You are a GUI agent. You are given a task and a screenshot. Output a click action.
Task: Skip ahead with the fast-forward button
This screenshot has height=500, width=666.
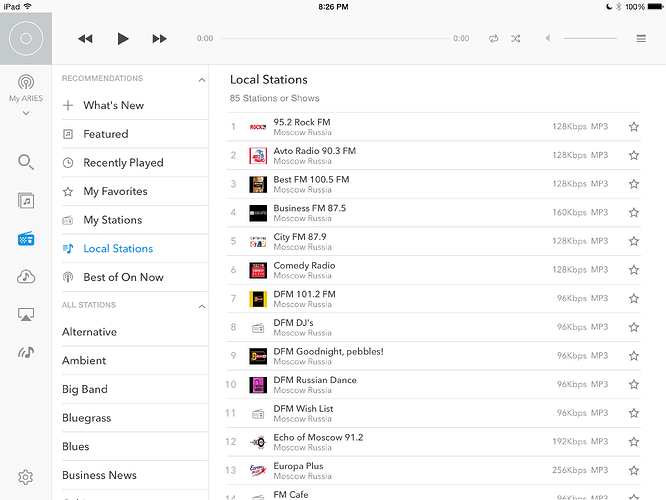pyautogui.click(x=159, y=39)
